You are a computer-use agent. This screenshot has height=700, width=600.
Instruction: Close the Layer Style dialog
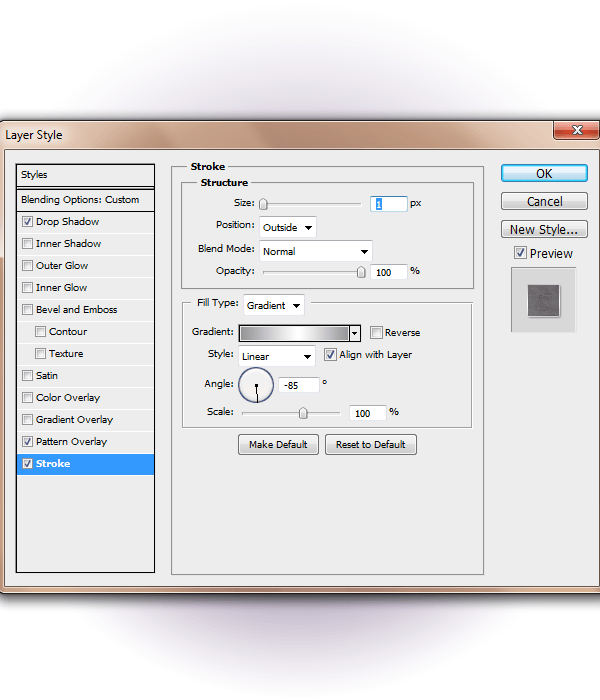(577, 130)
